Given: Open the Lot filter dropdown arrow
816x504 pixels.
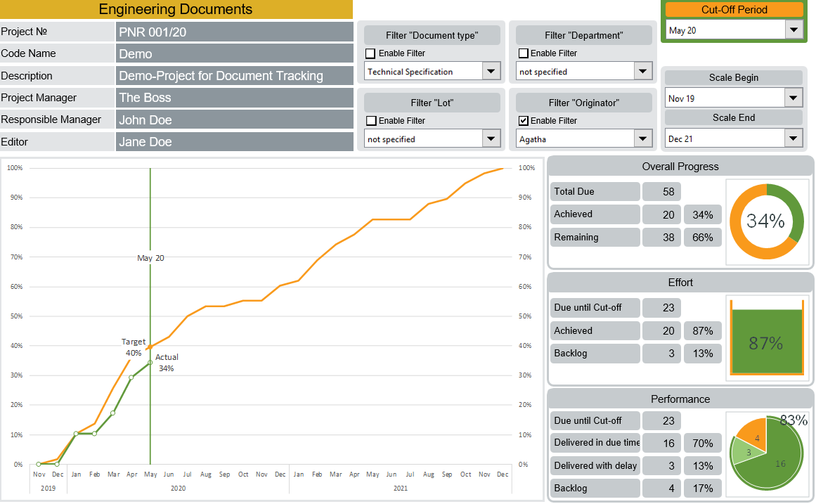Looking at the screenshot, I should click(x=491, y=138).
